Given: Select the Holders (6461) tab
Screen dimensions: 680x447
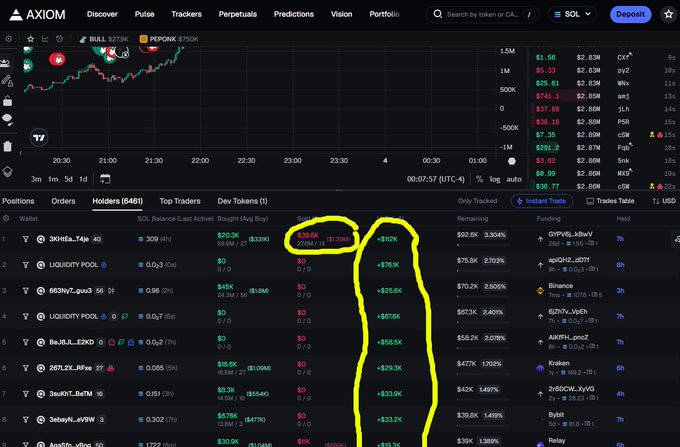Looking at the screenshot, I should point(118,201).
